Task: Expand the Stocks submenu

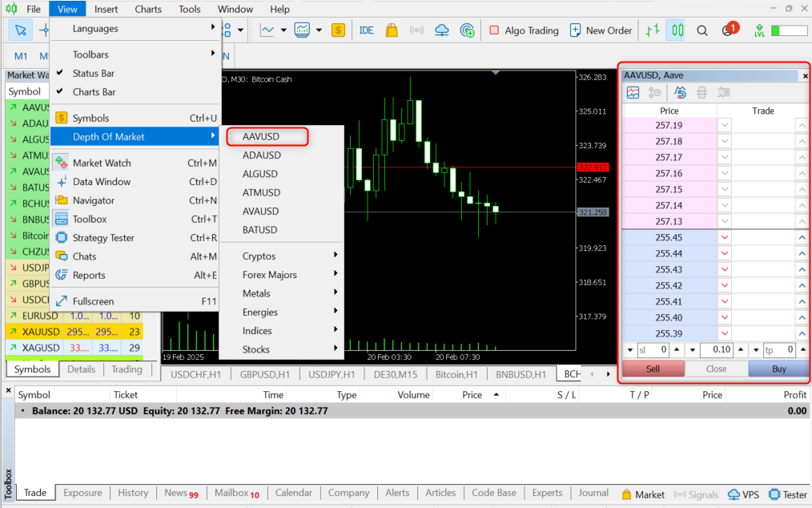Action: pos(282,349)
